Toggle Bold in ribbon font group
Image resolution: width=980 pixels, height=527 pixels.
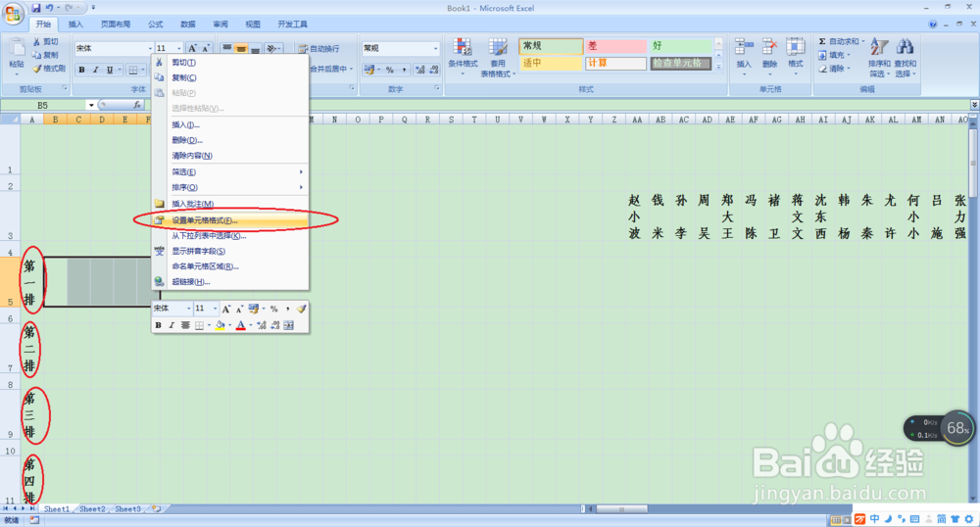tap(82, 70)
